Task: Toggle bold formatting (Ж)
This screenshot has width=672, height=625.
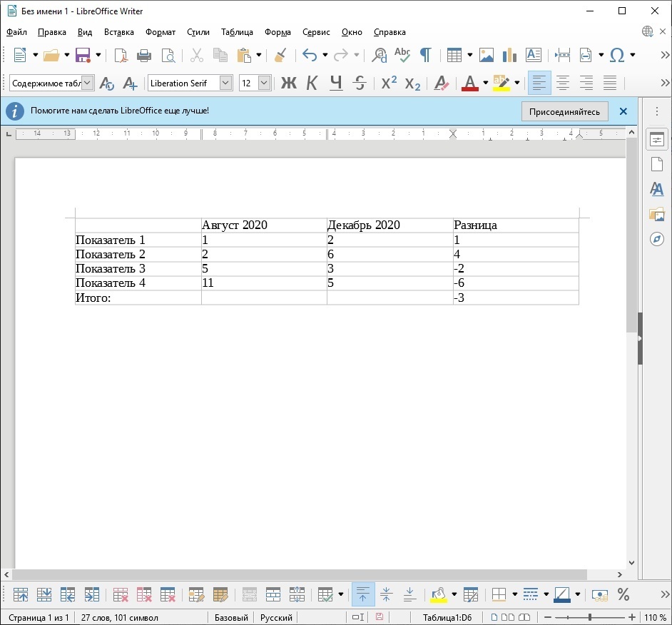Action: 288,83
